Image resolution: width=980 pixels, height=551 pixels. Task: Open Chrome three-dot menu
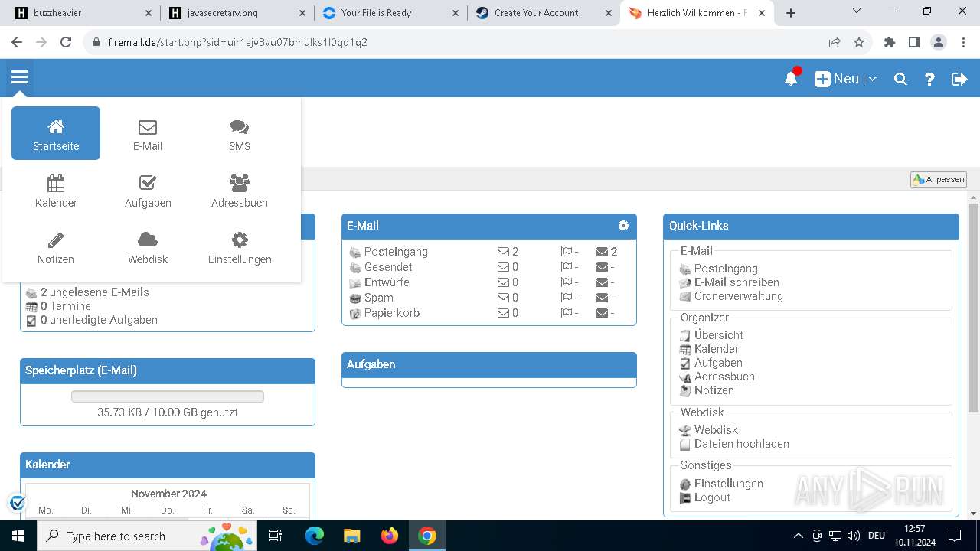pos(963,42)
